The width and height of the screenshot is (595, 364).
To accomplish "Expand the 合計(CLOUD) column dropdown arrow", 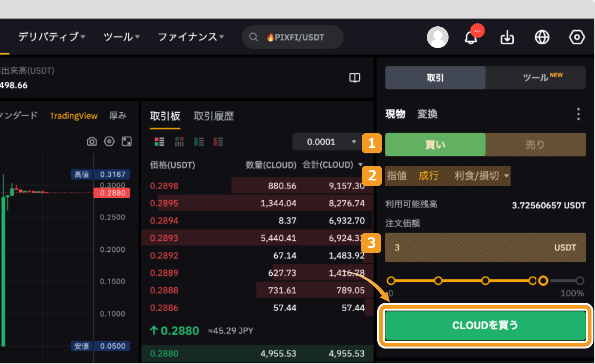I will (360, 165).
